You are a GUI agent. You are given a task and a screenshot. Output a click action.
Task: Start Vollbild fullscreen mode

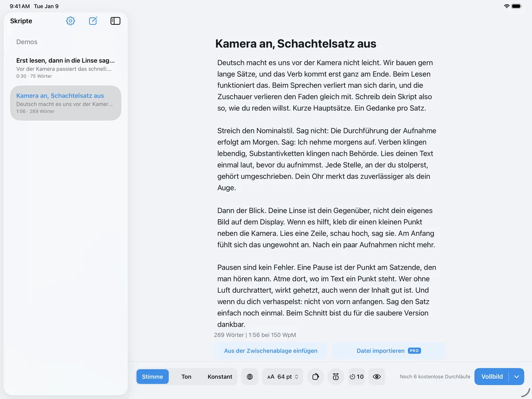[492, 377]
